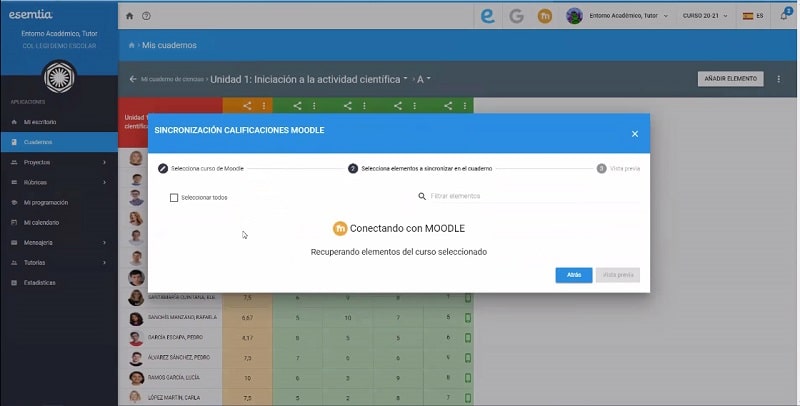Open the CURSO 20-21 dropdown

click(705, 16)
